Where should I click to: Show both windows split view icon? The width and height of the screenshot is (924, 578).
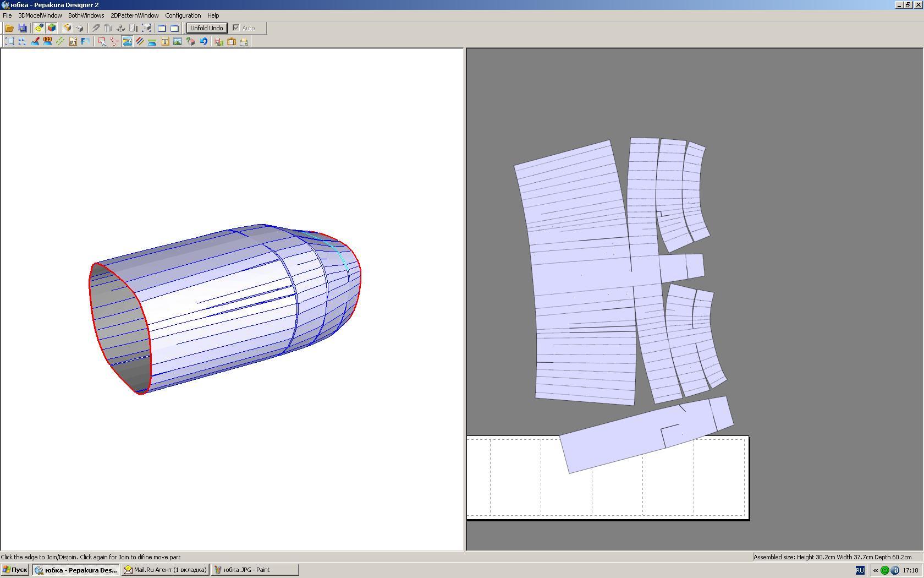[x=162, y=28]
